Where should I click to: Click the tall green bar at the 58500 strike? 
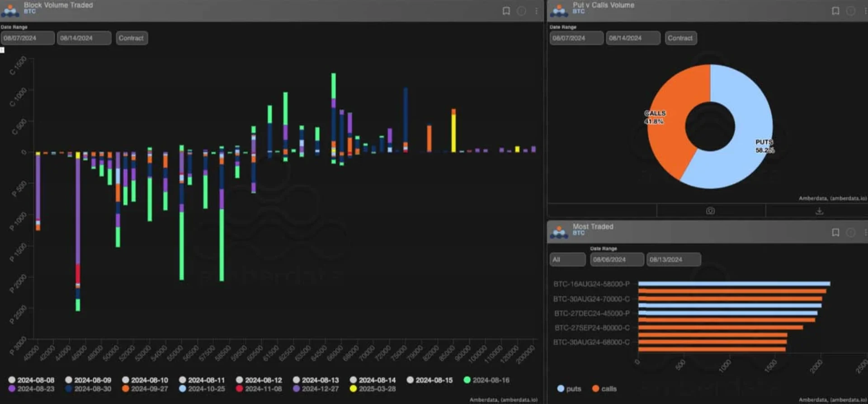click(x=222, y=244)
